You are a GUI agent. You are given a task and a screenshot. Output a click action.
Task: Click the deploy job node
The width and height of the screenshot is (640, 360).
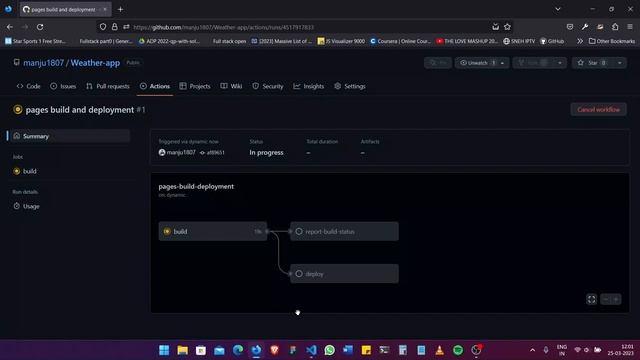344,274
